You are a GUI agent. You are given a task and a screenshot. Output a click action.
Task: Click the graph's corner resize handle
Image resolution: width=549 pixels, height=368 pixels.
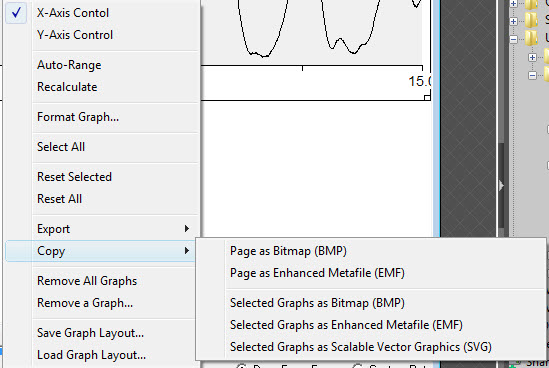click(x=427, y=98)
